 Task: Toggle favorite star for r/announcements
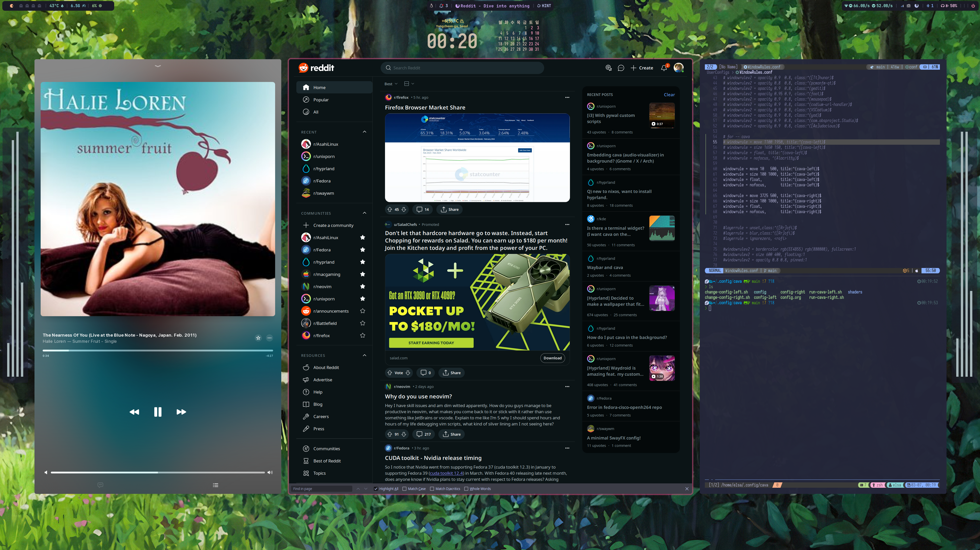pyautogui.click(x=363, y=311)
